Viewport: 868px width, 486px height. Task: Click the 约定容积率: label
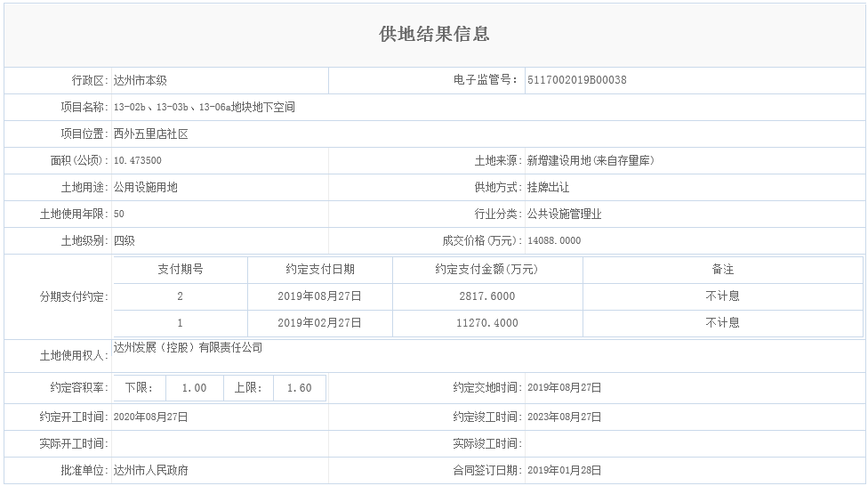[79, 388]
